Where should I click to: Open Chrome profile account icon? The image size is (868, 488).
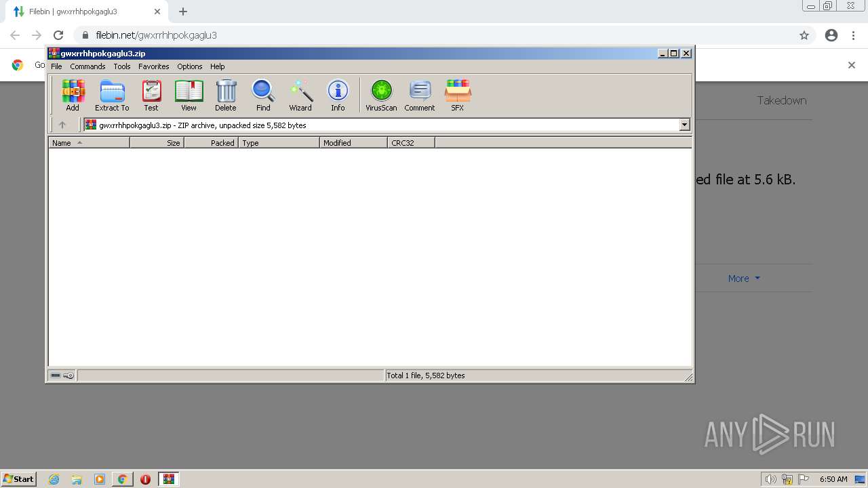pos(831,35)
